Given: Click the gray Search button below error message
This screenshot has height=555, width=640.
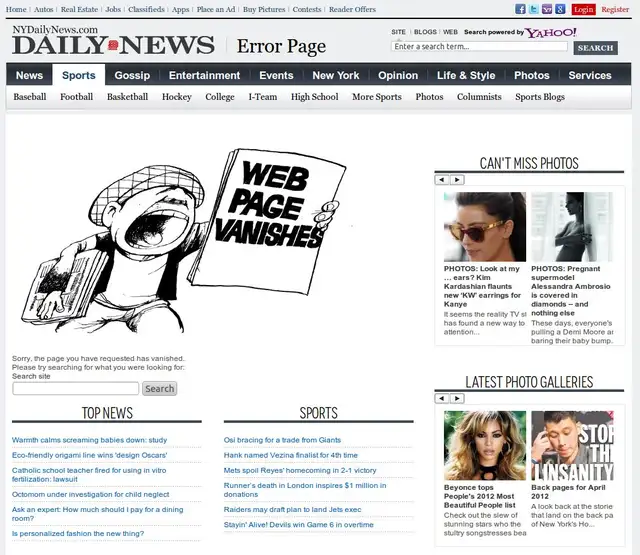Looking at the screenshot, I should (160, 388).
